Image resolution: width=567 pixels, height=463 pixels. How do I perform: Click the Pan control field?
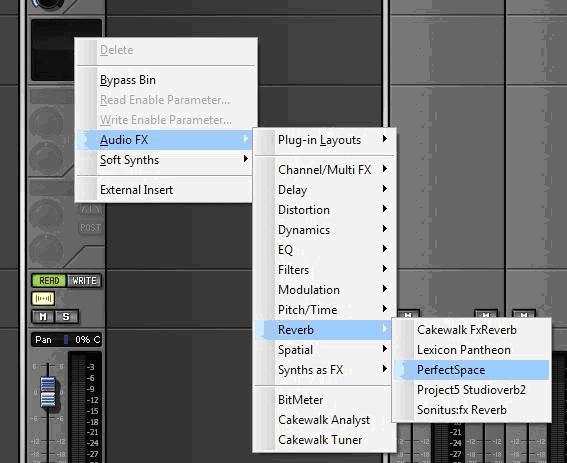point(66,340)
